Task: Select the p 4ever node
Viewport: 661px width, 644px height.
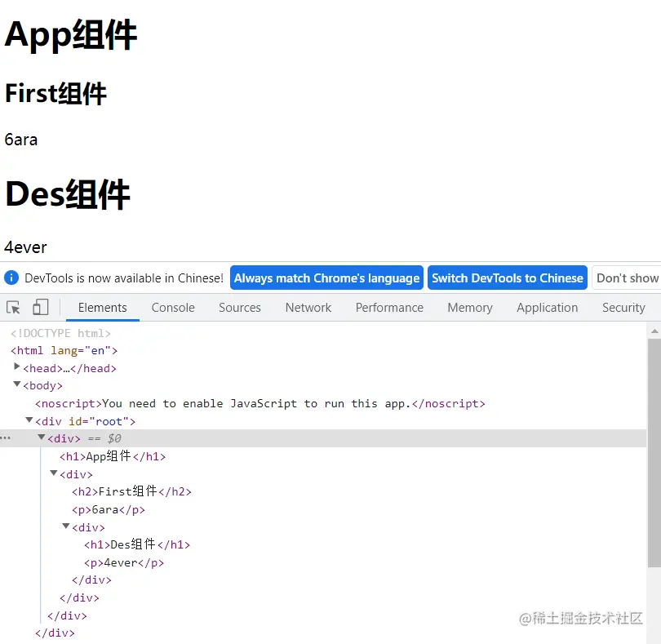Action: point(124,562)
